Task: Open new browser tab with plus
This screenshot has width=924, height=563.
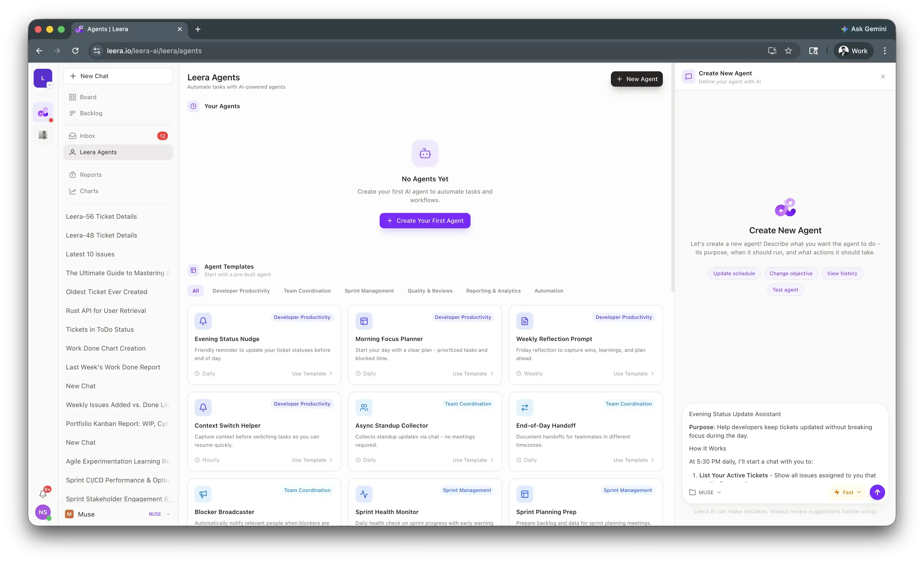Action: click(x=198, y=29)
